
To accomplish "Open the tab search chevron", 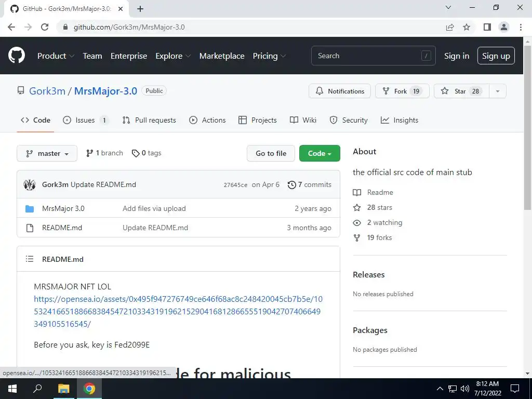I will tap(448, 7).
